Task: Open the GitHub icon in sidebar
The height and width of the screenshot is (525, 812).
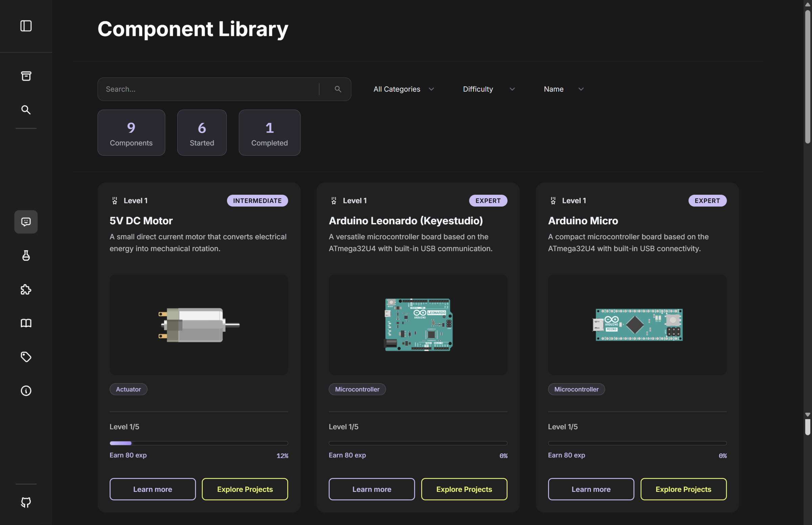Action: pyautogui.click(x=26, y=502)
